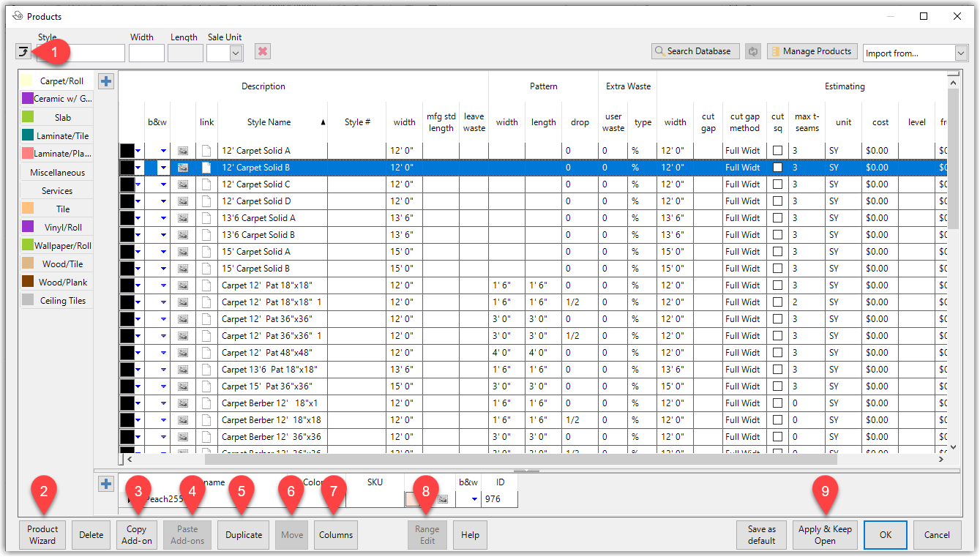Click into the Width input field
This screenshot has width=980, height=557.
(x=146, y=53)
